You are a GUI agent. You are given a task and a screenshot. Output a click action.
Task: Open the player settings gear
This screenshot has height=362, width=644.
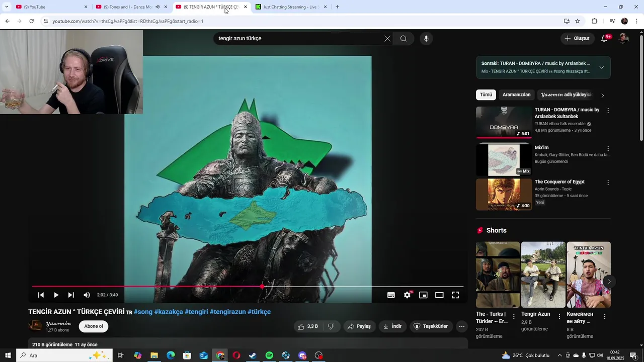click(x=407, y=295)
